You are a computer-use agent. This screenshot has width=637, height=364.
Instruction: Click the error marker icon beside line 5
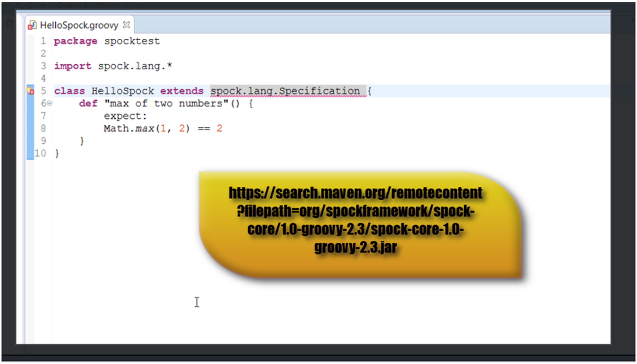[30, 90]
